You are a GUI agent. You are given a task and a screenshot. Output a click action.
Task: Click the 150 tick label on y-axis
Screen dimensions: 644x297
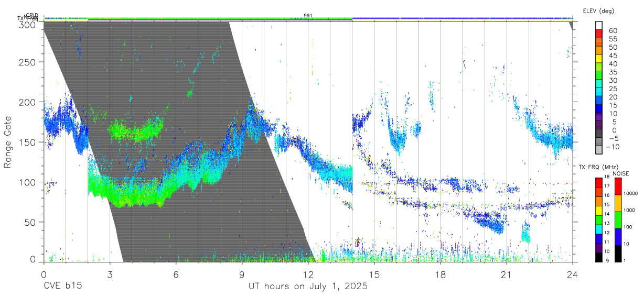[x=28, y=142]
